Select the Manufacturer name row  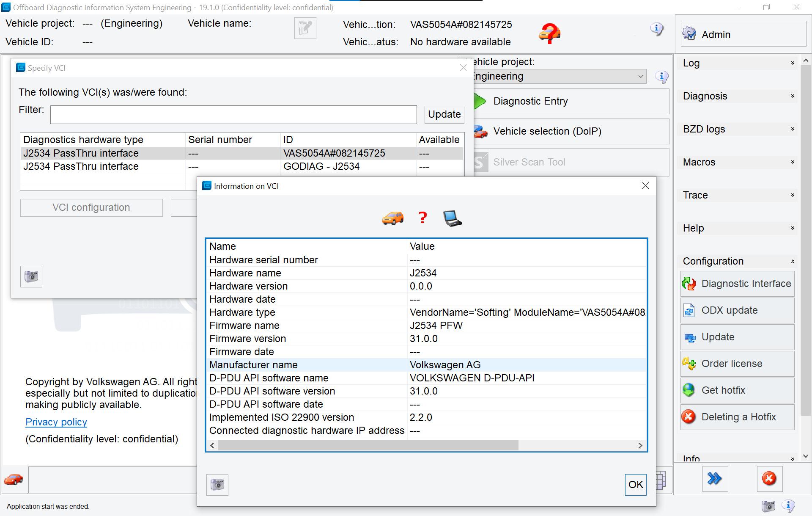(426, 365)
